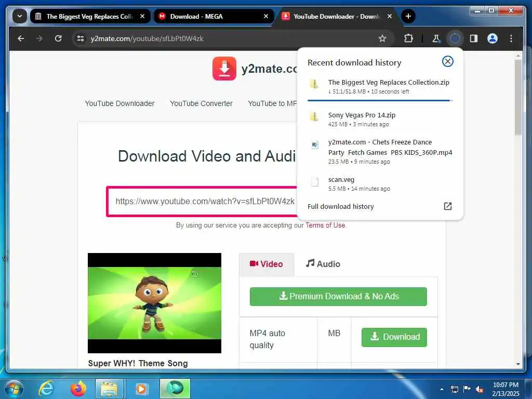Open the media player taskbar icon
Image resolution: width=532 pixels, height=399 pixels.
point(141,389)
